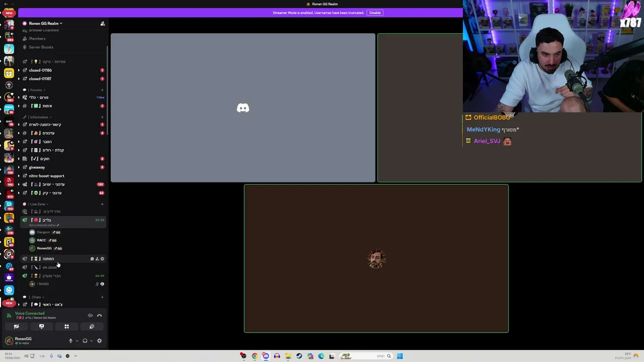Open Discord from the taskbar
Viewport: 644px width, 362px height.
[x=266, y=356]
